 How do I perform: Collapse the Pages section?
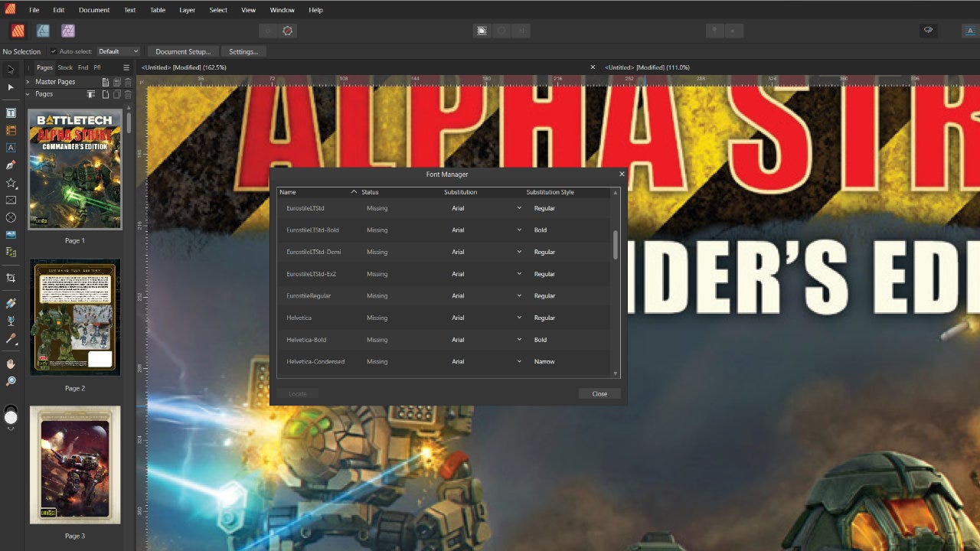tap(28, 94)
